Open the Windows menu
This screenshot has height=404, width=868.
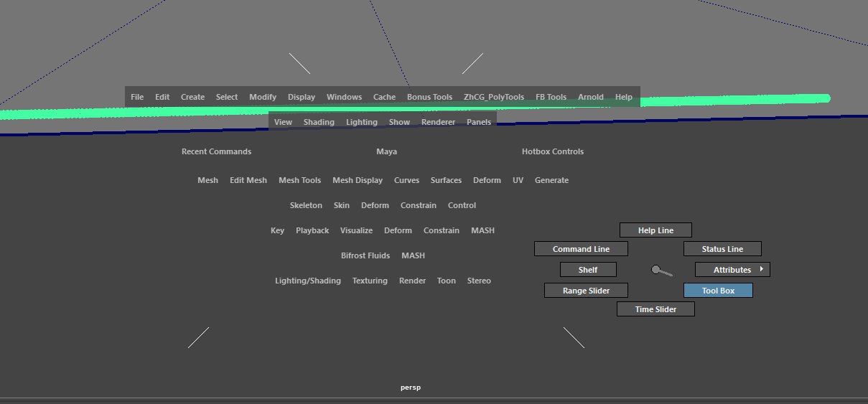coord(344,97)
